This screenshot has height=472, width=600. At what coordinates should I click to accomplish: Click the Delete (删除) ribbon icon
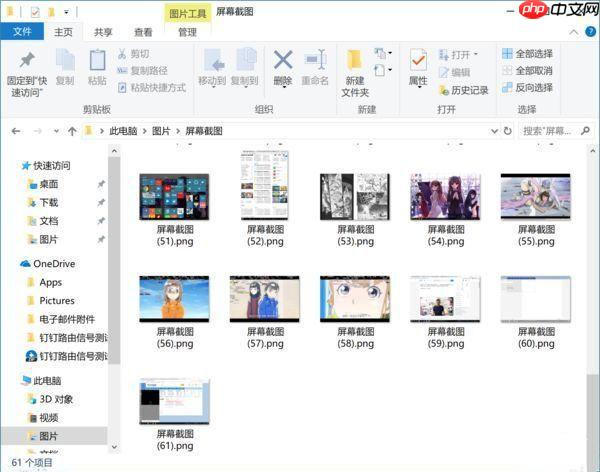283,66
